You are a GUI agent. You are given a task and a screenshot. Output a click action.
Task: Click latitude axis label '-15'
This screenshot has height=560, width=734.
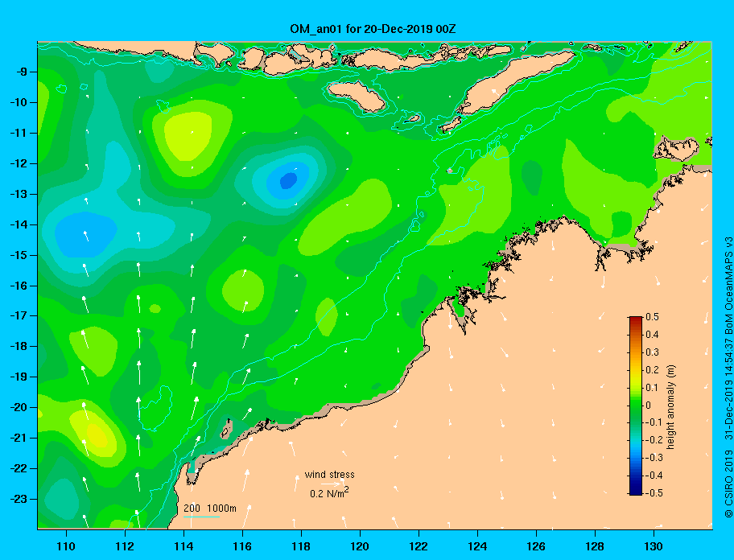click(x=19, y=255)
